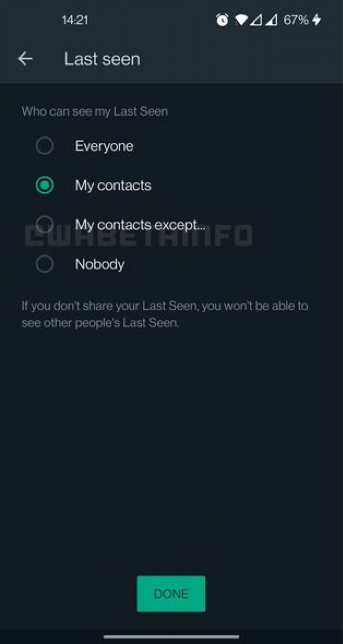Select the Nobody radio button
The image size is (343, 644).
(45, 264)
